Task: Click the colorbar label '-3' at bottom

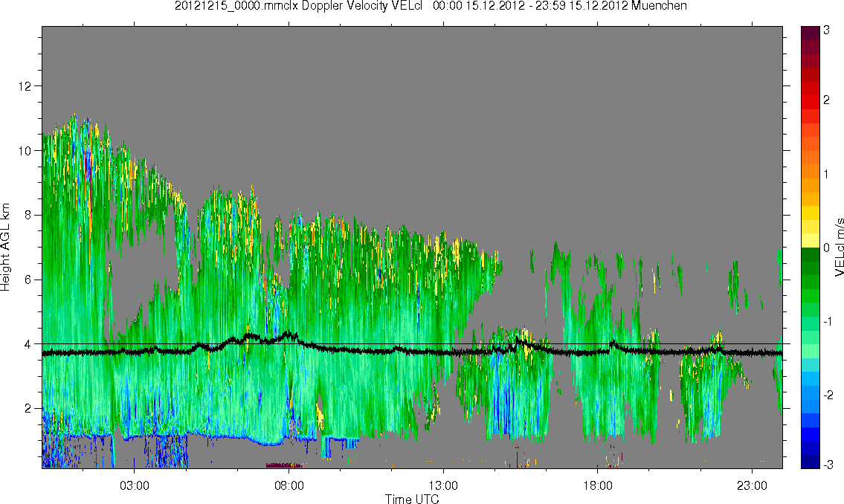Action: point(828,465)
